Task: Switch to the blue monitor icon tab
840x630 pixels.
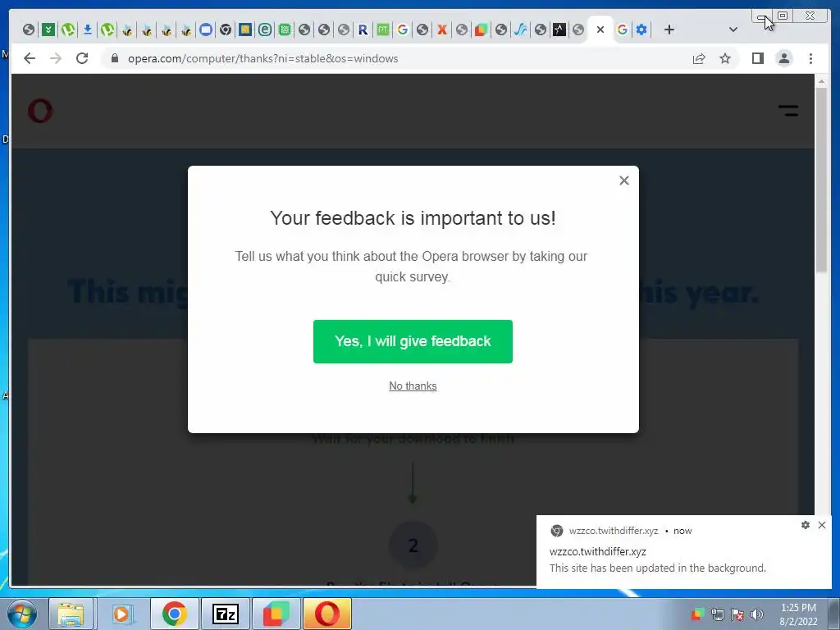Action: [x=206, y=30]
